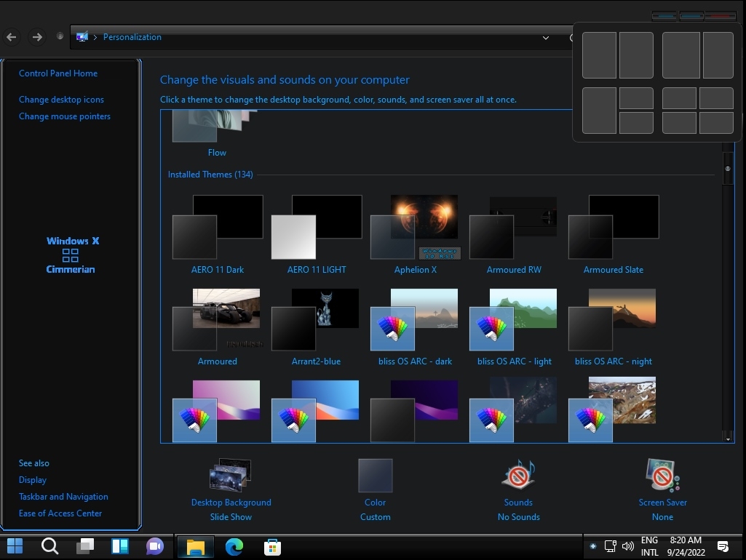746x560 pixels.
Task: Open the Task View icon
Action: pyautogui.click(x=86, y=546)
